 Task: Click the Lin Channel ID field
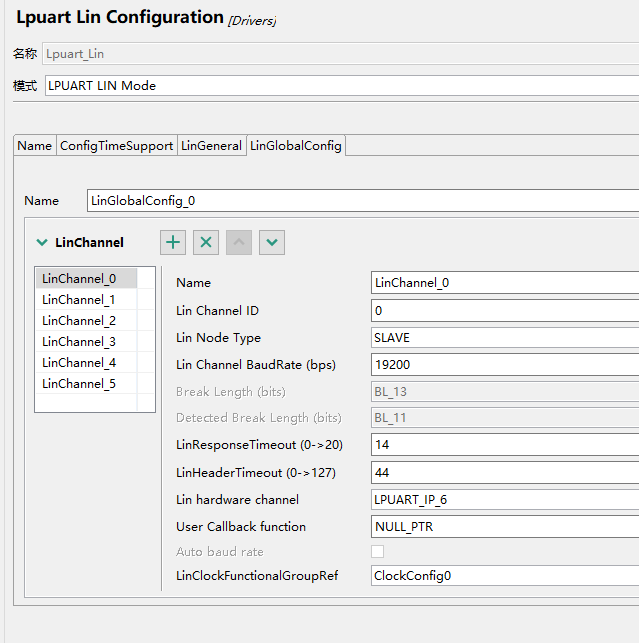coord(504,311)
